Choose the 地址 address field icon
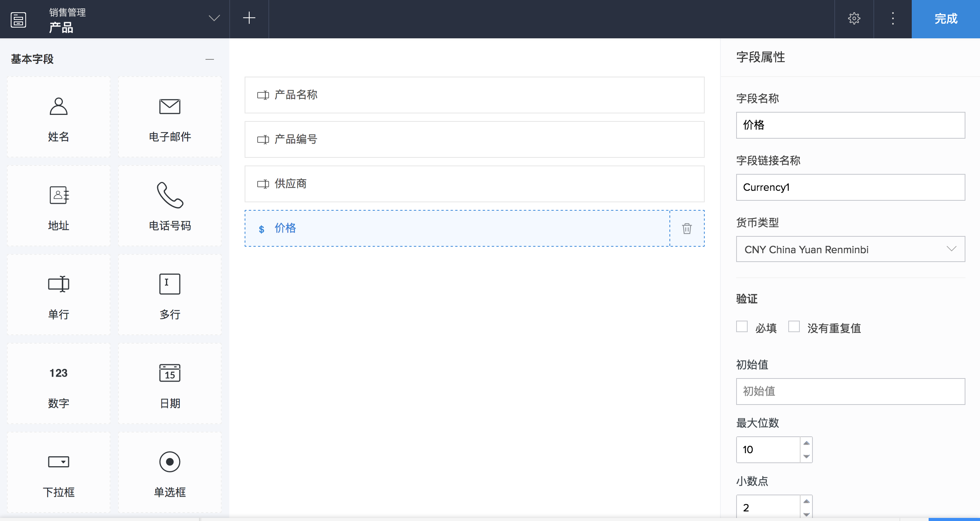 (59, 195)
